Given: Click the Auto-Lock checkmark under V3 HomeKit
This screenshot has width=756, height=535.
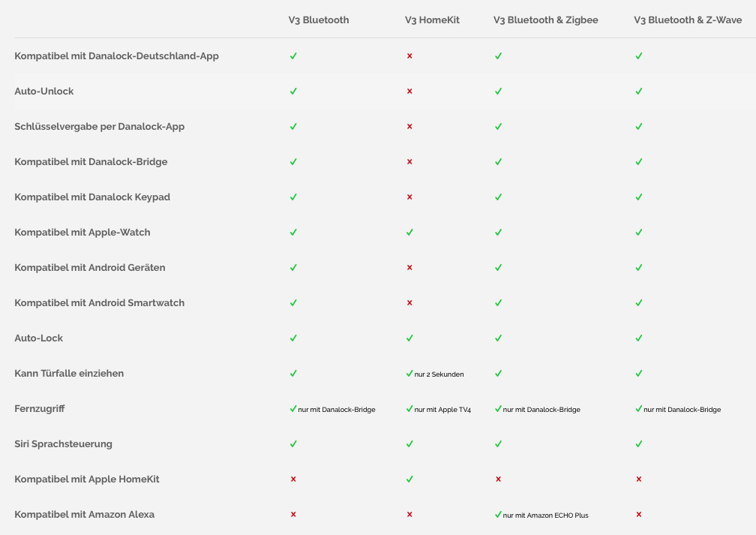Looking at the screenshot, I should pos(409,338).
